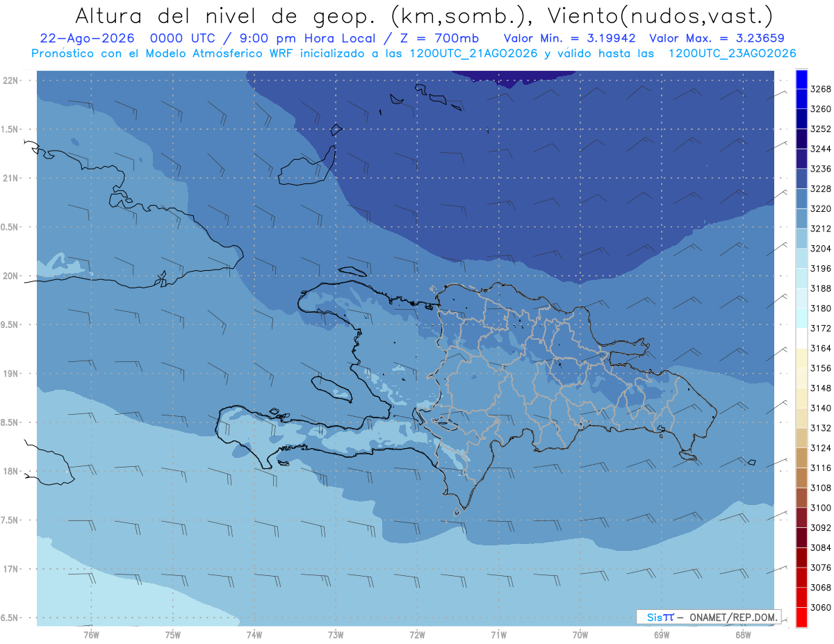Click the "1.5N" latitude label
The width and height of the screenshot is (834, 644).
point(10,129)
